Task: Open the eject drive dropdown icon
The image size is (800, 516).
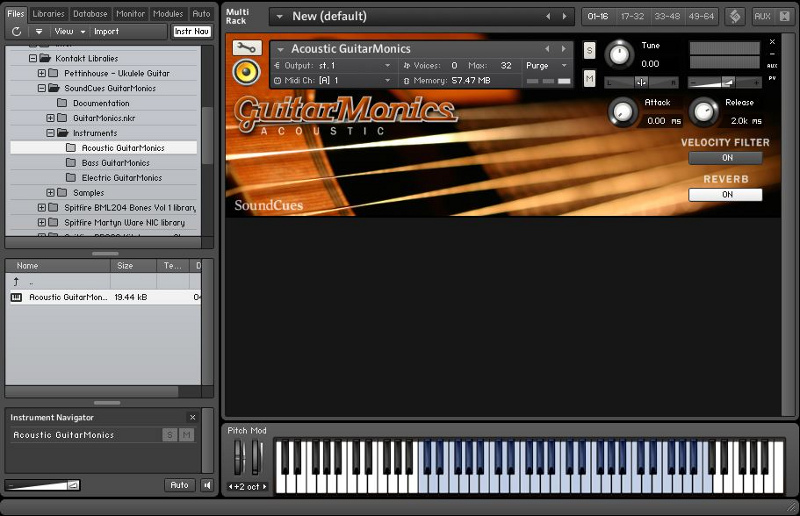Action: point(39,32)
